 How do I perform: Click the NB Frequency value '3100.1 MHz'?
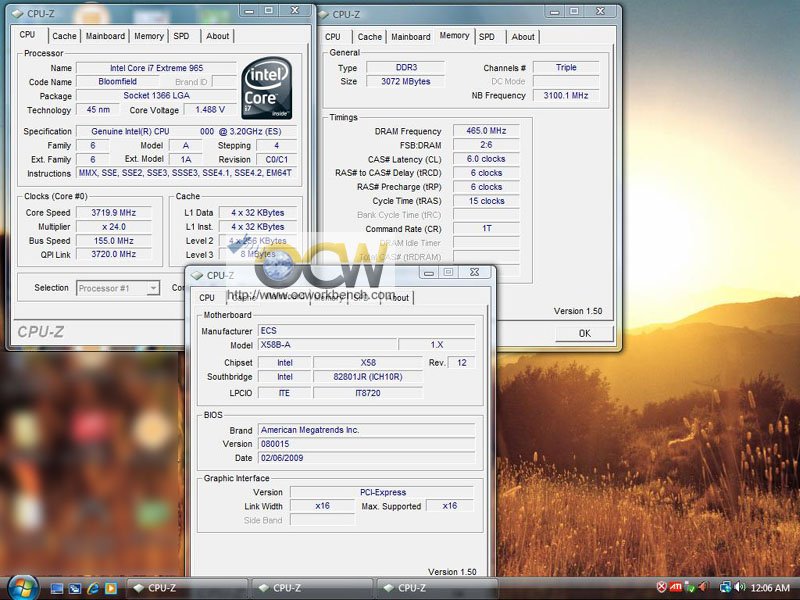pyautogui.click(x=566, y=95)
